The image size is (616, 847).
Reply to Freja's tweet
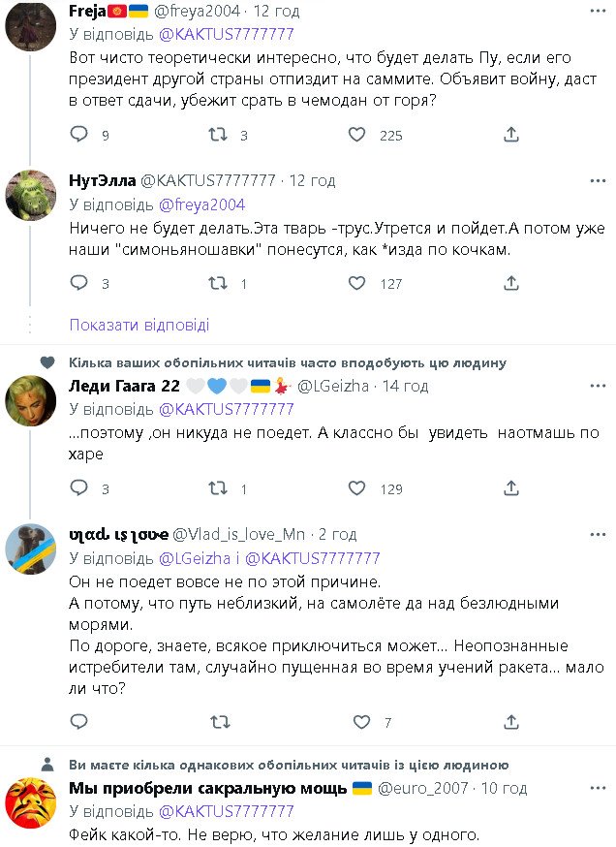79,136
